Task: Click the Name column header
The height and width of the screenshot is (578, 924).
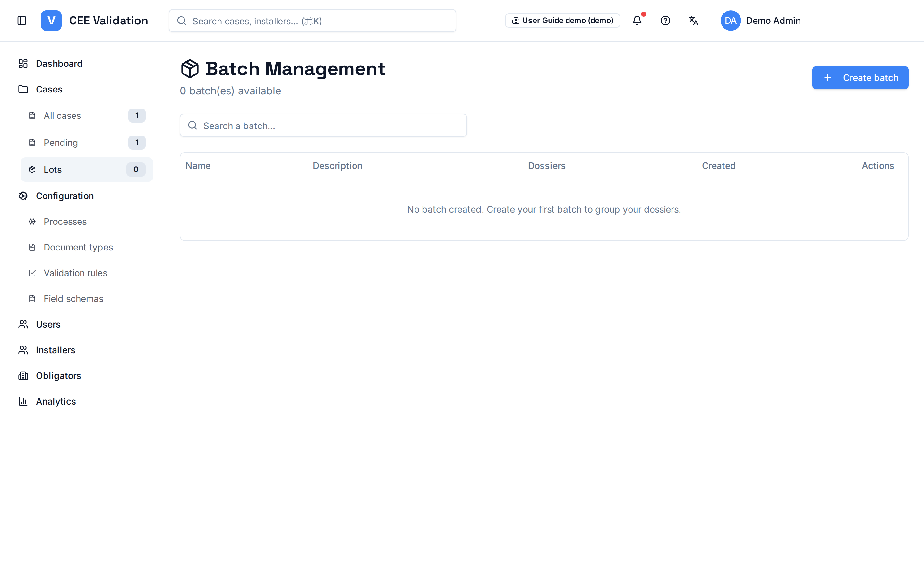Action: coord(198,165)
